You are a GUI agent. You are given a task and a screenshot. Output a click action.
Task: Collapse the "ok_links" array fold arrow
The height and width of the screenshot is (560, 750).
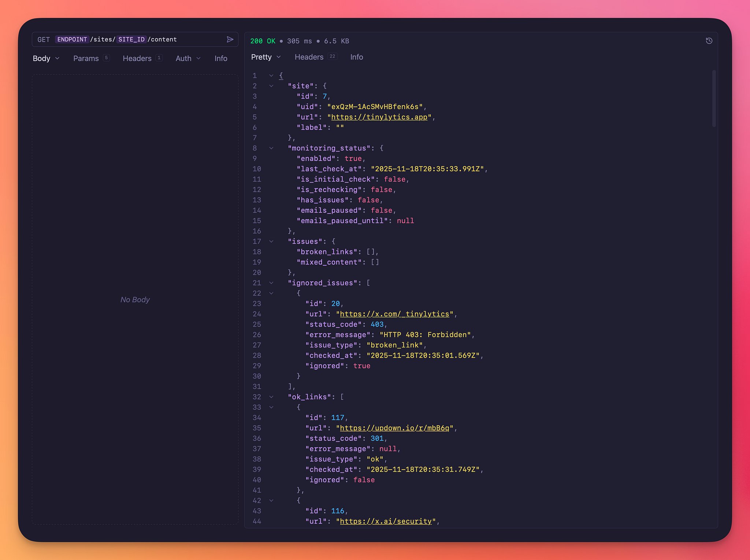271,397
